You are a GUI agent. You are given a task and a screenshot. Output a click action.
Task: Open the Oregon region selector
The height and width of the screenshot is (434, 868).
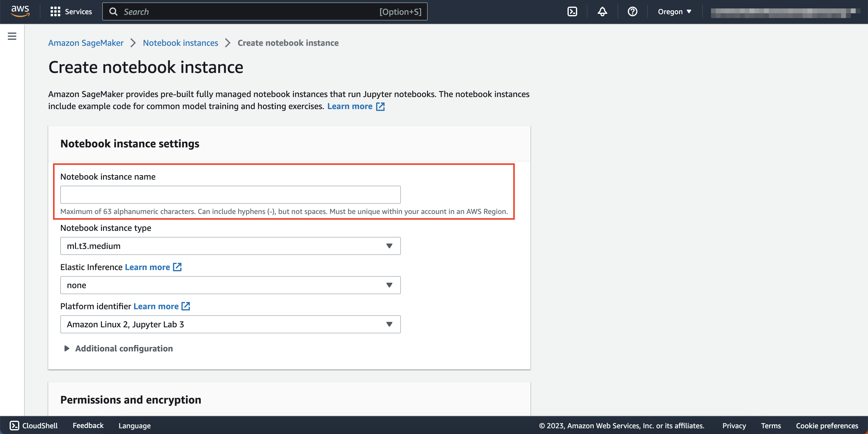point(674,11)
